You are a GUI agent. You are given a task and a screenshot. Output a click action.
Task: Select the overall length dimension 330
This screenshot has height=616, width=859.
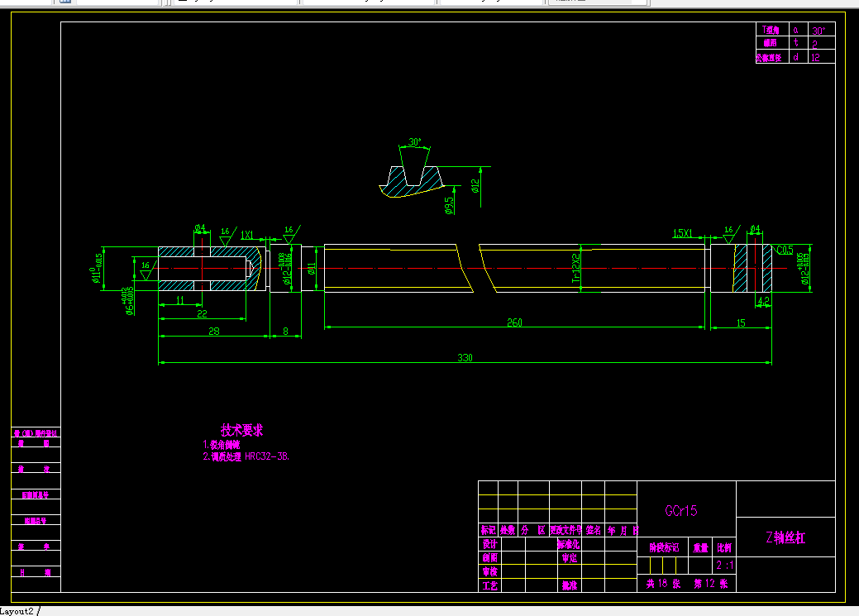pyautogui.click(x=465, y=357)
